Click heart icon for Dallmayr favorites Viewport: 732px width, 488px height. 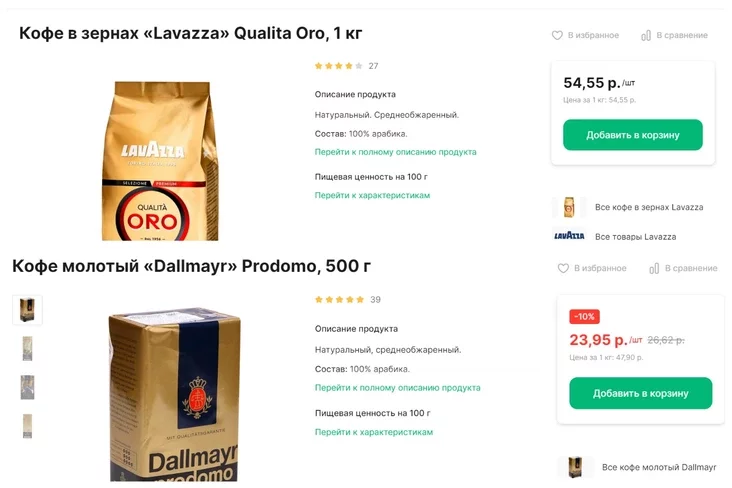(563, 268)
